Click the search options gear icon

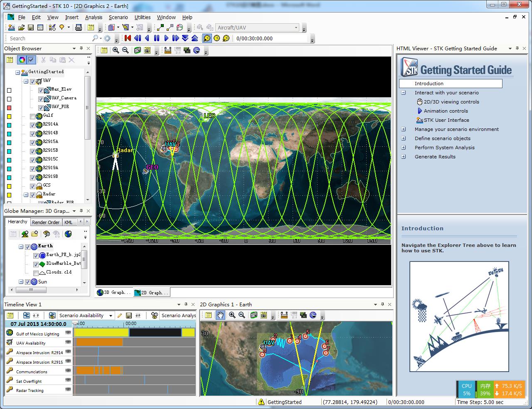(x=107, y=38)
